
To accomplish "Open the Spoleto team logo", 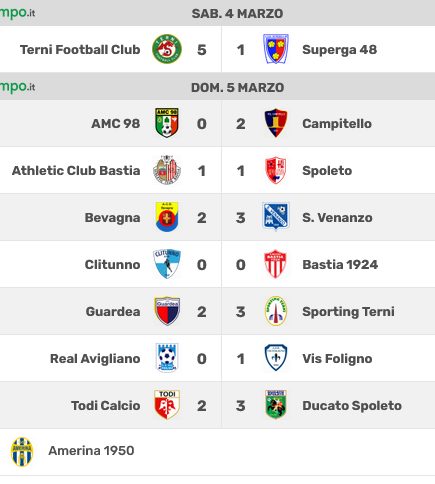I will (276, 170).
